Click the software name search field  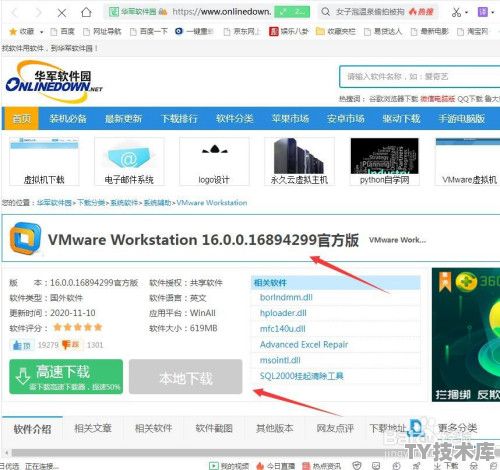click(419, 77)
